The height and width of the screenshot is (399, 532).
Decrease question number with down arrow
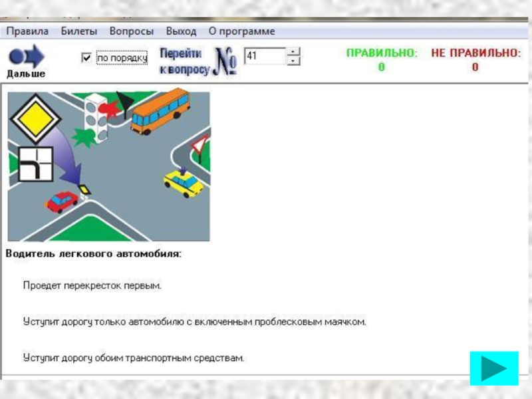[293, 61]
